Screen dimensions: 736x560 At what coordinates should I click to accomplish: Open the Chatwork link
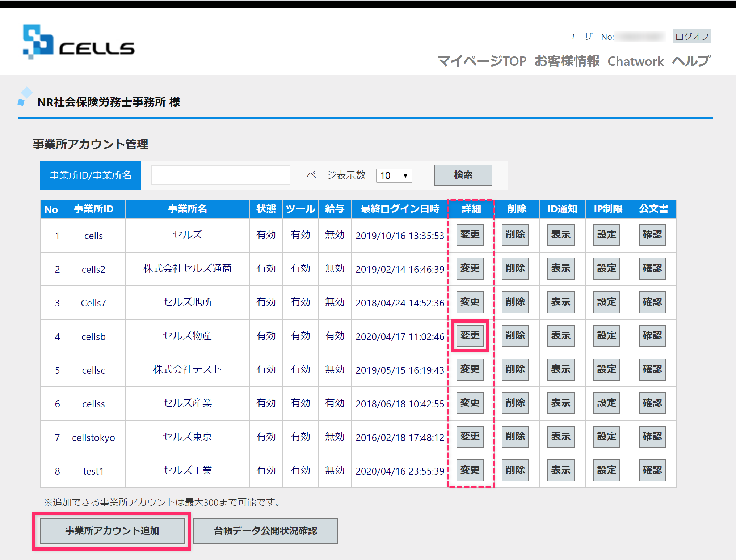point(635,61)
